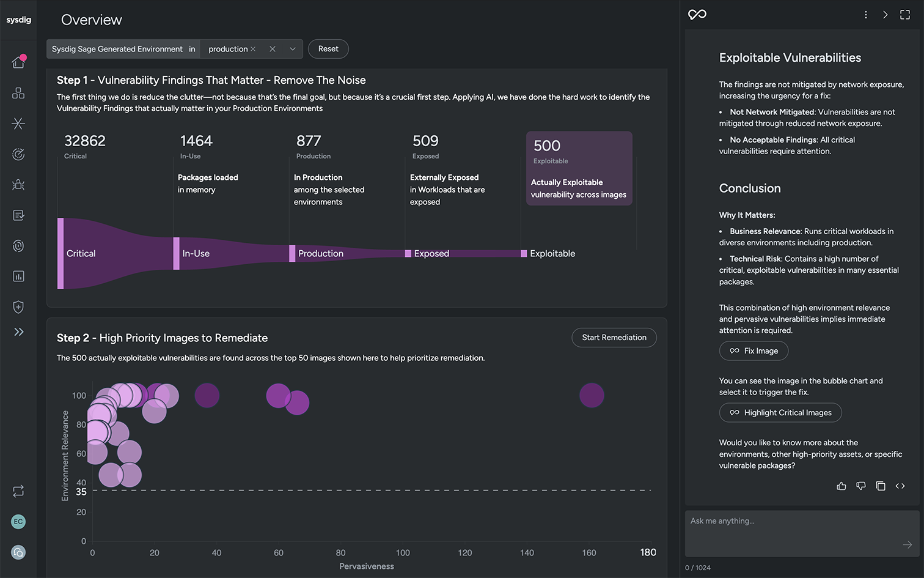Remove the production filter tag
Screen dimensions: 924x578
[x=253, y=49]
